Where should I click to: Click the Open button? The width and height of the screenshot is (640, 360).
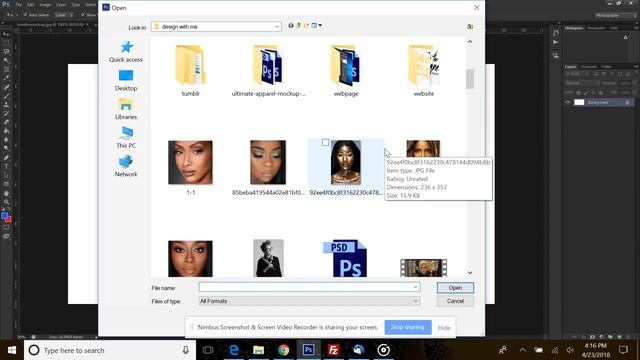[455, 288]
